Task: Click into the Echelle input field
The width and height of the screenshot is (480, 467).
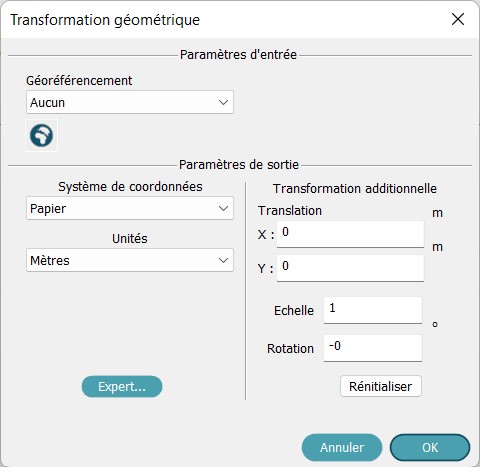Action: (x=373, y=310)
